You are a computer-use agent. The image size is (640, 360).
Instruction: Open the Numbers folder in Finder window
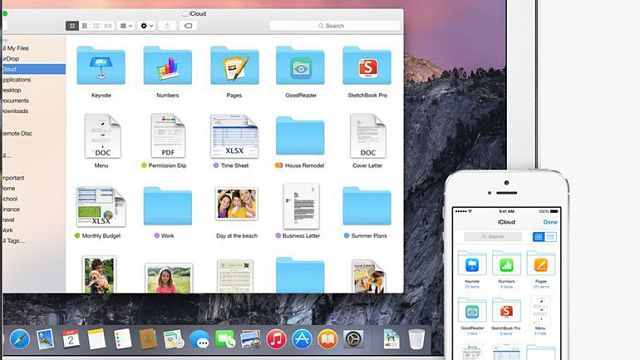pyautogui.click(x=167, y=66)
